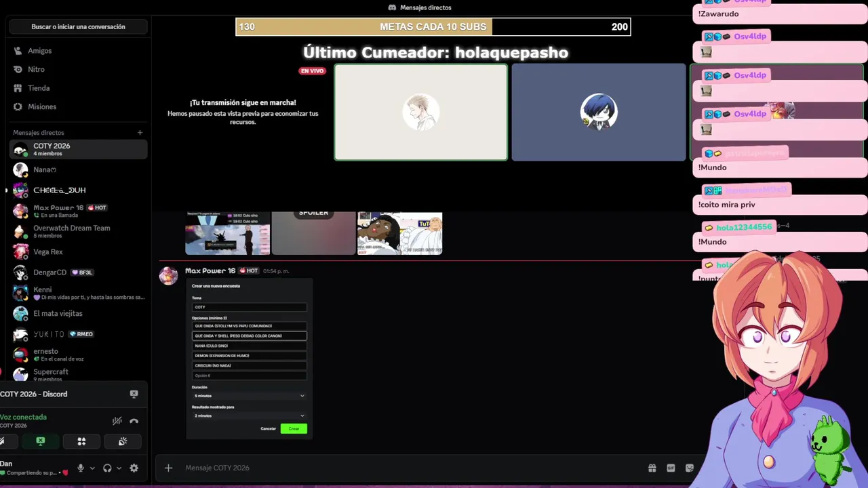Disconnect from the voice call

point(134,421)
